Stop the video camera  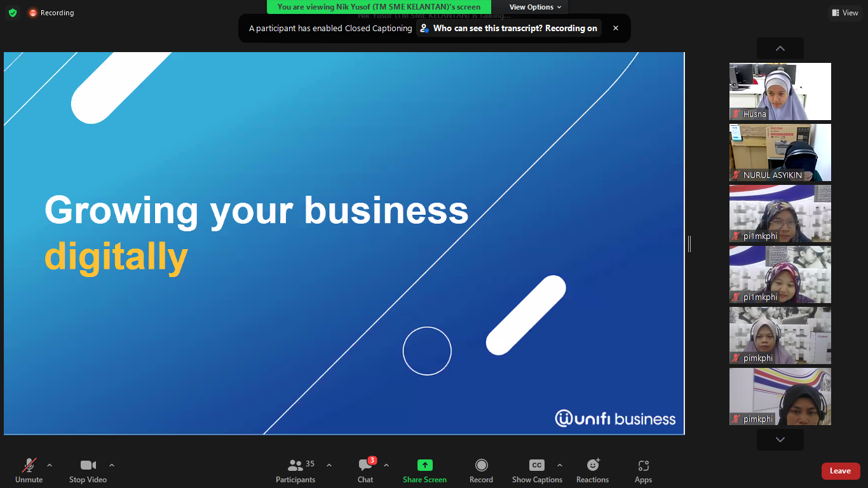(88, 471)
